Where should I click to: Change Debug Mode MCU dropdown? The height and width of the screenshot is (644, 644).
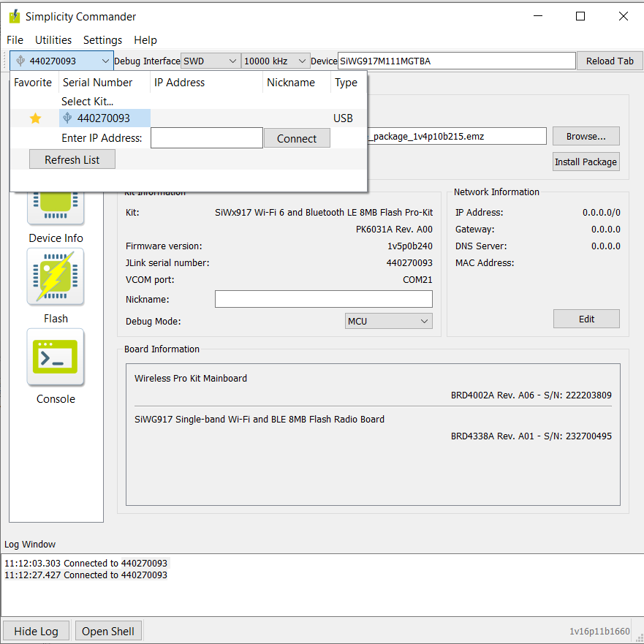388,321
